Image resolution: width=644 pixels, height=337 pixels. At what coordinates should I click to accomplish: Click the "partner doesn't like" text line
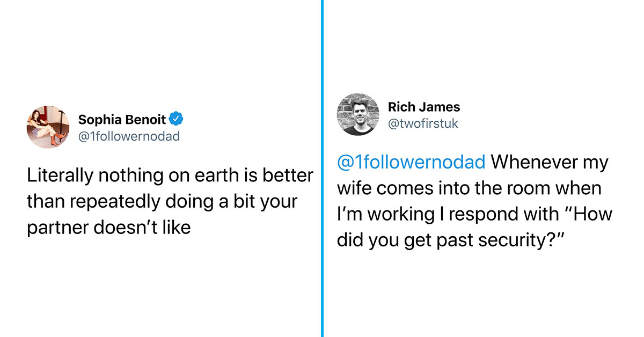point(109,227)
